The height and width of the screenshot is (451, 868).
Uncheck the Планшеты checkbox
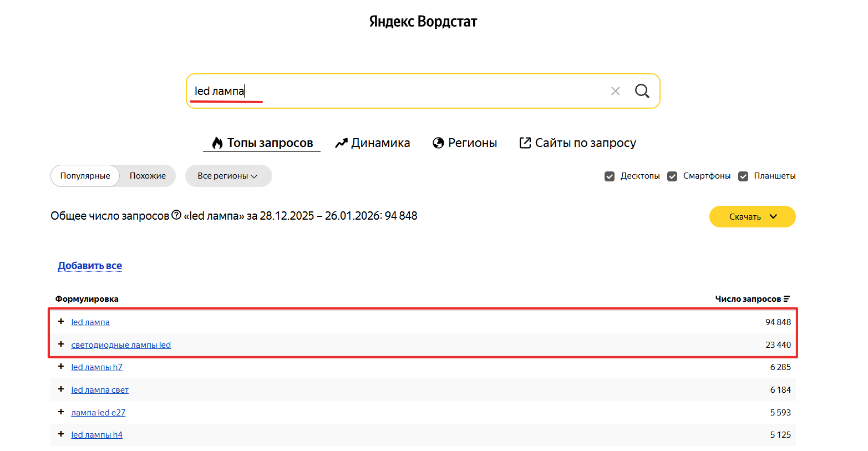(743, 176)
